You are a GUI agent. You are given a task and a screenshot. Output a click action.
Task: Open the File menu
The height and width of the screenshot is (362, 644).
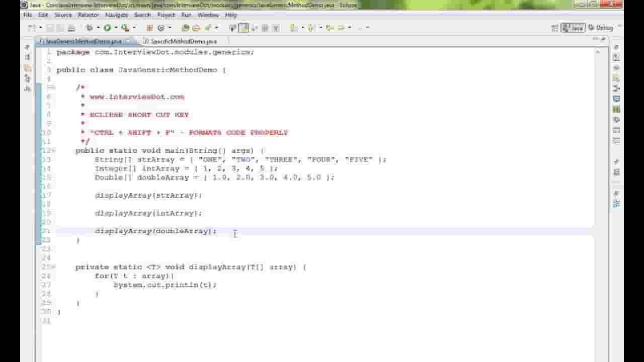tap(28, 16)
